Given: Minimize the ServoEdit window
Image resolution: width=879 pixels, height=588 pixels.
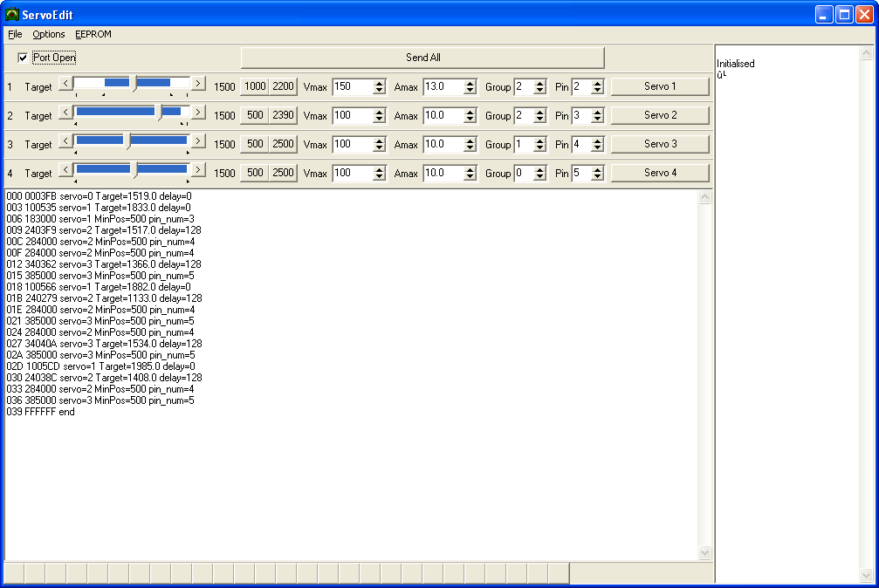Looking at the screenshot, I should (x=823, y=15).
